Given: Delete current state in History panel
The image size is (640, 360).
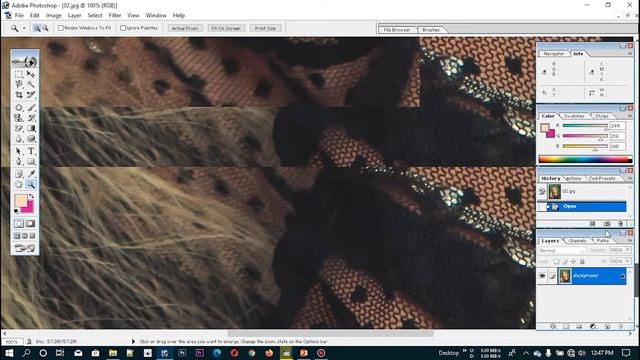Looking at the screenshot, I should 620,223.
